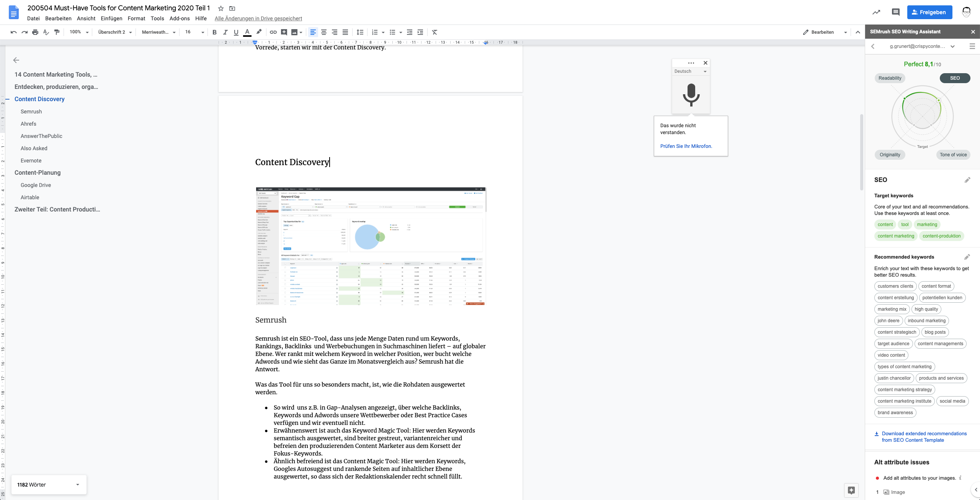Click the undo arrow in the toolbar
This screenshot has width=980, height=500.
coord(14,32)
